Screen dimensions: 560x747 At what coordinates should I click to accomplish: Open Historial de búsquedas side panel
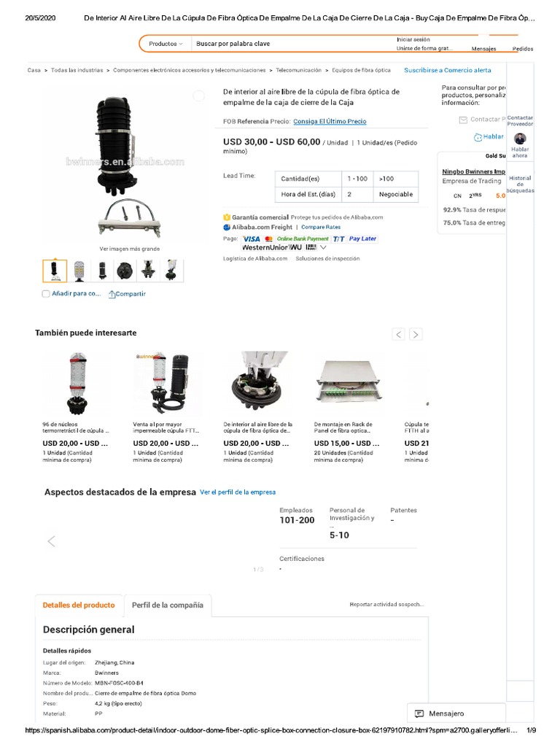(x=520, y=185)
